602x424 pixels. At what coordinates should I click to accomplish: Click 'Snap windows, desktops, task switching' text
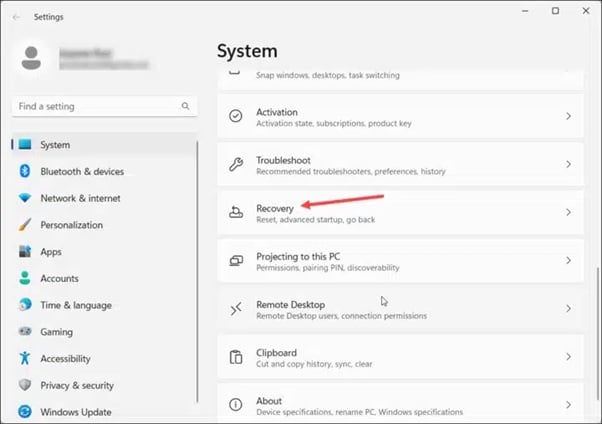click(x=328, y=75)
